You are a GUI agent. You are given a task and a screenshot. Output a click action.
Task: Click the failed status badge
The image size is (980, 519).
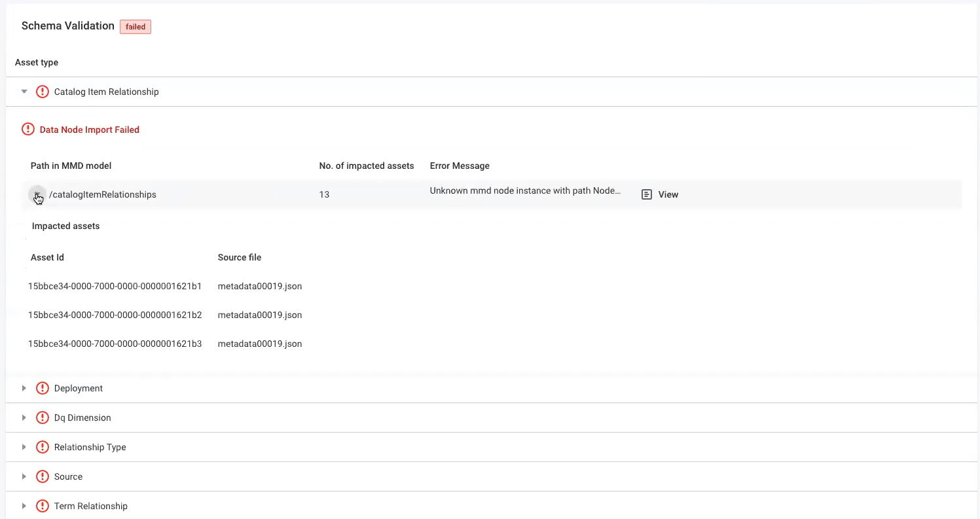(135, 26)
